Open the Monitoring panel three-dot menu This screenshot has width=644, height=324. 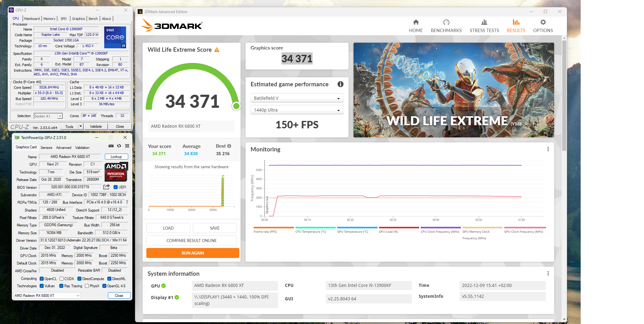[x=548, y=149]
